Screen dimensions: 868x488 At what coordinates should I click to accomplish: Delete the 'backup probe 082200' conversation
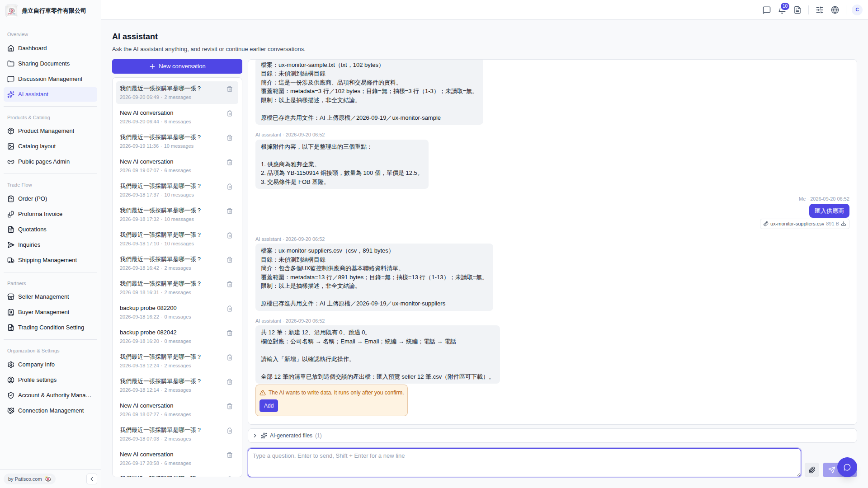click(230, 309)
